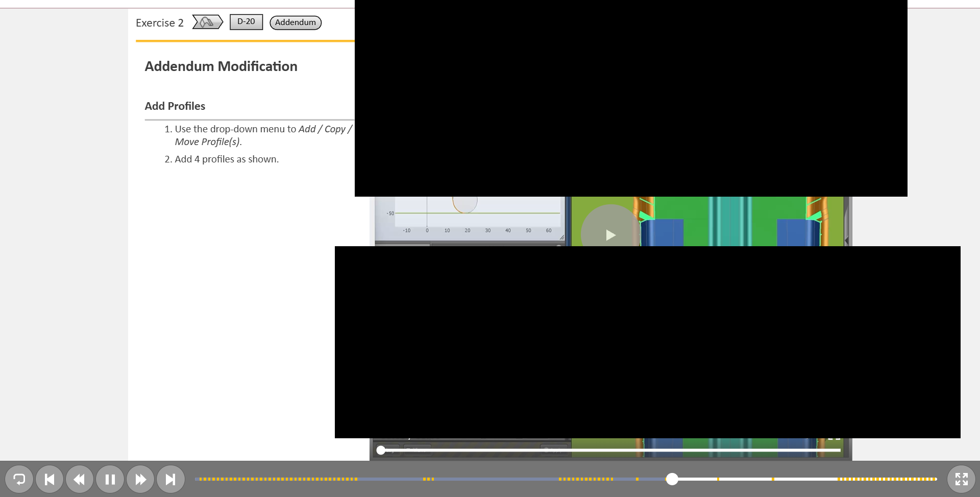
Task: Pause the presentation playback
Action: (110, 479)
